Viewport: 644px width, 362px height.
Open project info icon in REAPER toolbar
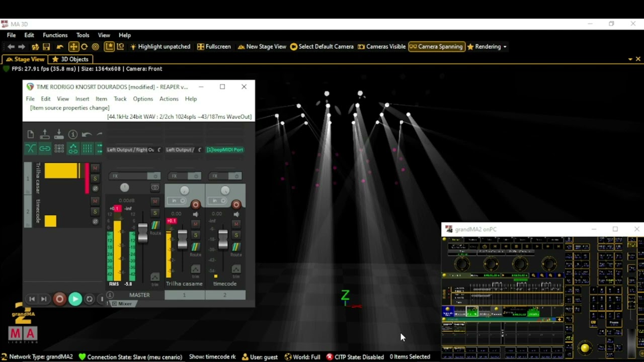tap(73, 134)
